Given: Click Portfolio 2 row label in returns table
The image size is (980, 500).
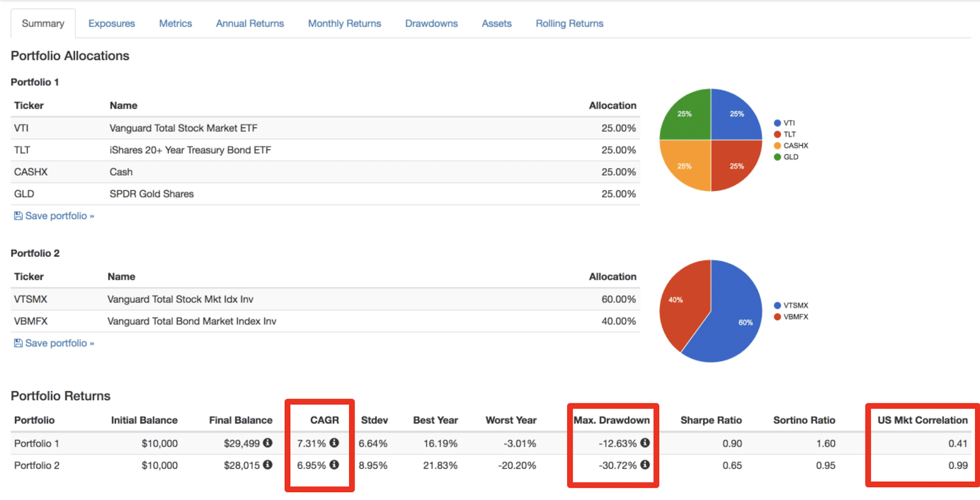Looking at the screenshot, I should tap(37, 465).
